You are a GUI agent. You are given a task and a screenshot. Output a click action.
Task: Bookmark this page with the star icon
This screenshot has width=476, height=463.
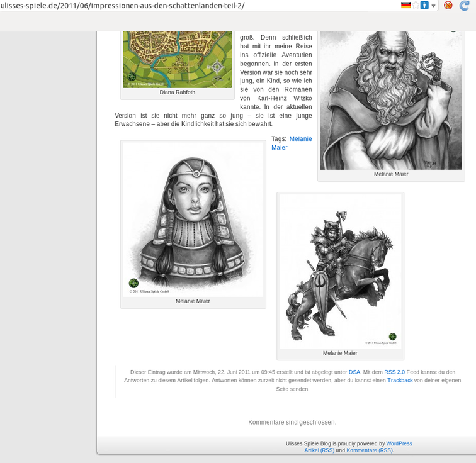point(415,6)
